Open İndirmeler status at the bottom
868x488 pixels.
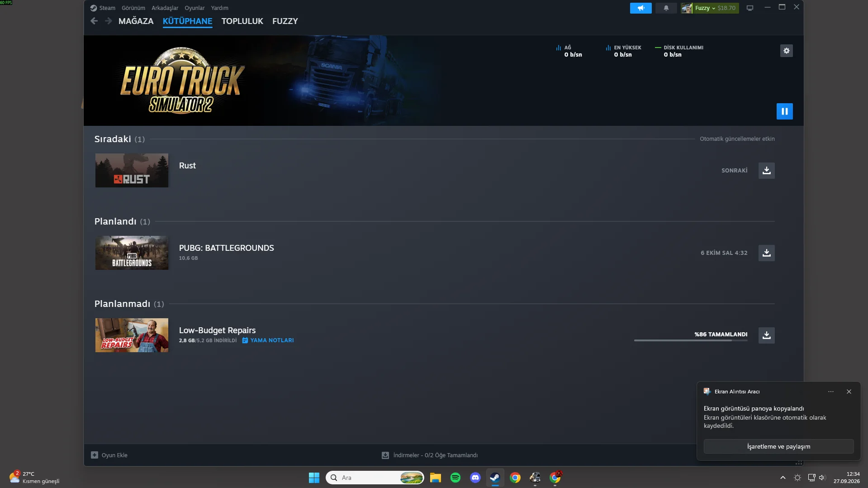coord(430,455)
